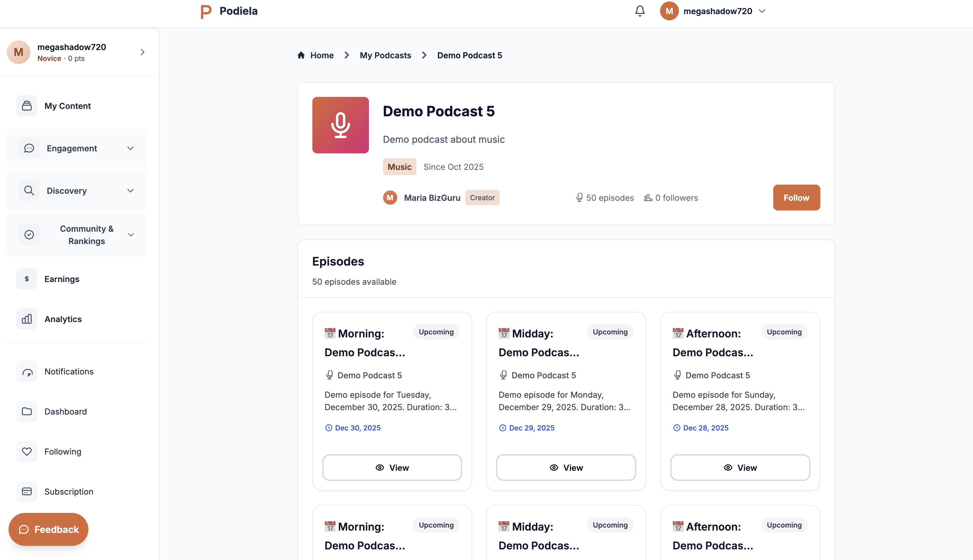
Task: Click the calendar icon on Dec 28 Afternoon episode
Action: 678,333
